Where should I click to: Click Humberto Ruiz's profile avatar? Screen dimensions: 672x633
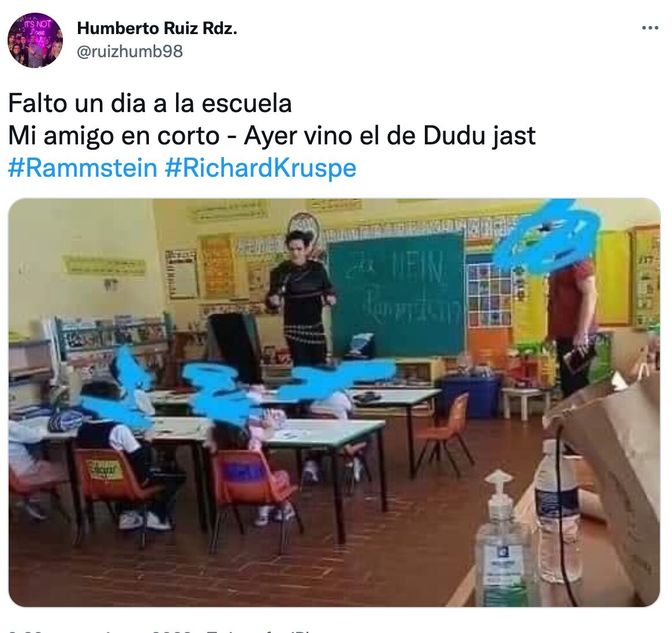coord(35,40)
